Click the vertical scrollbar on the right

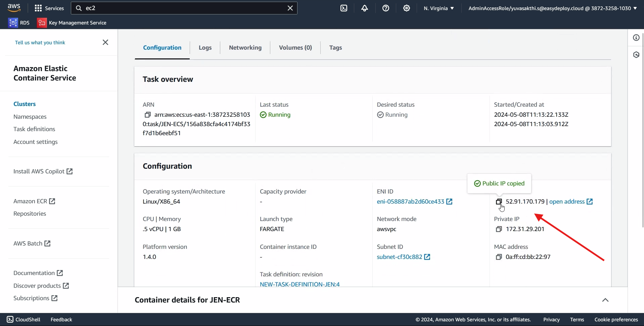point(642,130)
